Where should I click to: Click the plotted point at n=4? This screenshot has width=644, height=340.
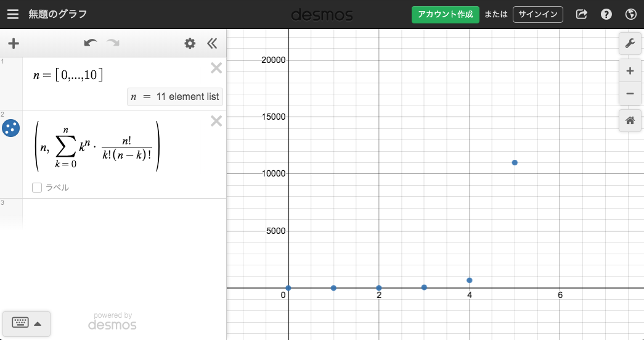(x=470, y=280)
